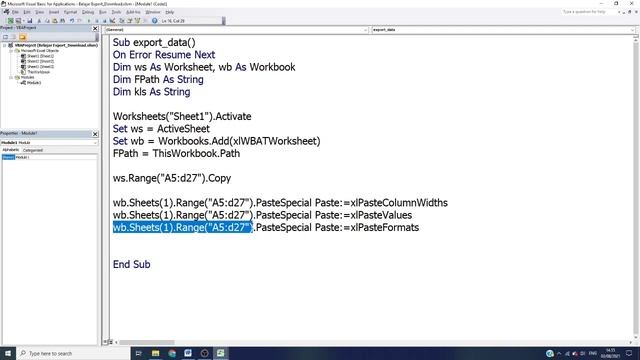The height and width of the screenshot is (360, 640).
Task: Click xlPasteColumnWidths in the code
Action: [x=399, y=203]
